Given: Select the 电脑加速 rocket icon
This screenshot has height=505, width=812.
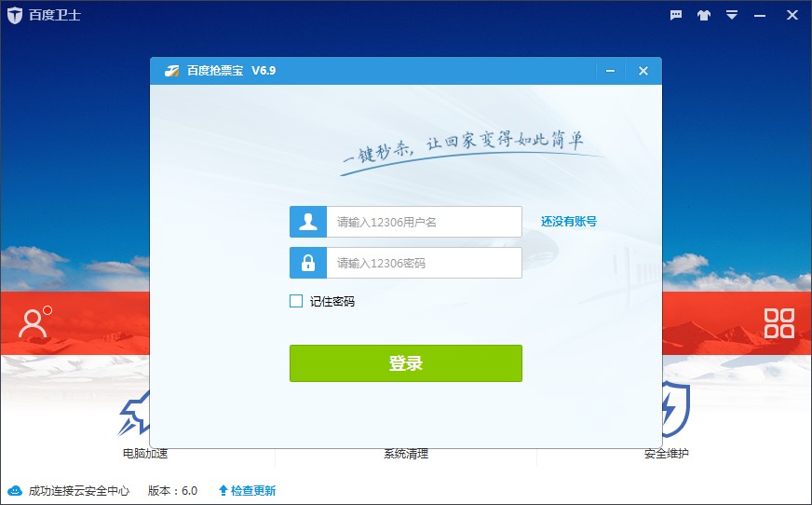Looking at the screenshot, I should tap(137, 415).
